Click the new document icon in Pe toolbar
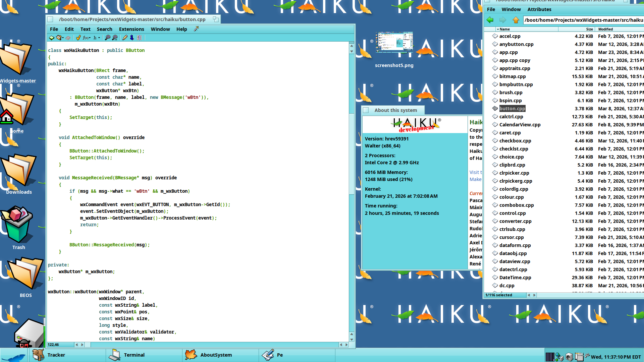Image resolution: width=644 pixels, height=362 pixels. 52,38
